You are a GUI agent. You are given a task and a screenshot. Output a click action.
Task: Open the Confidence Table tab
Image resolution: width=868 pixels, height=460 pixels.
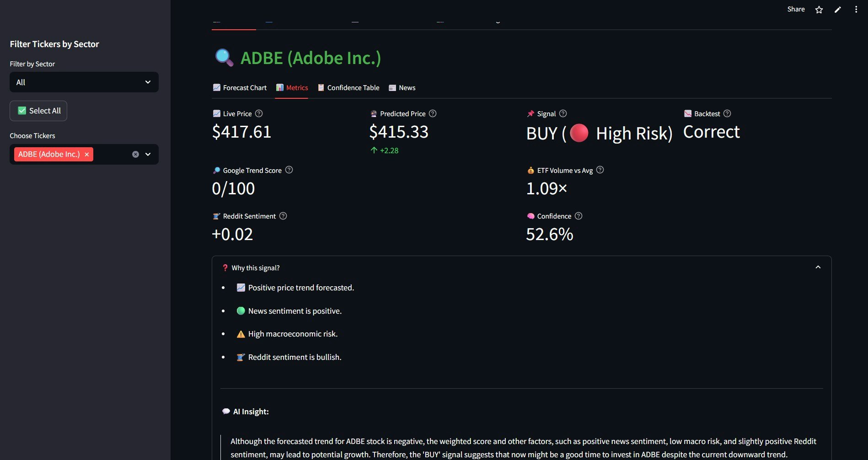348,88
